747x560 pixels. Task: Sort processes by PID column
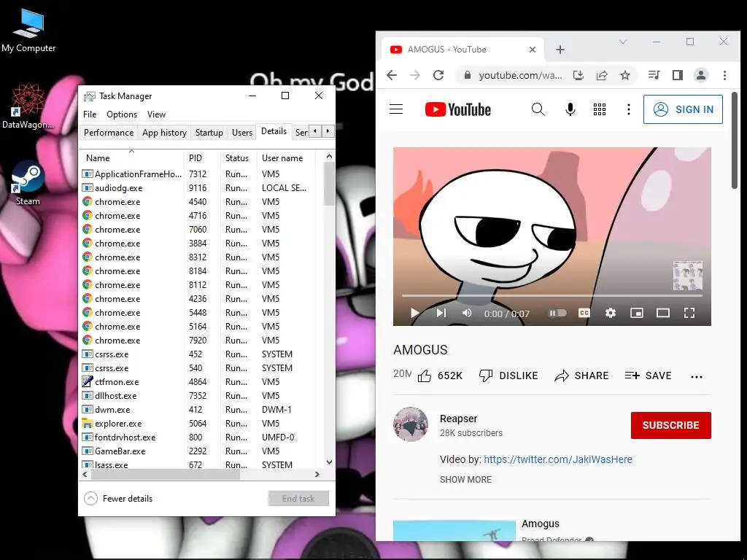click(x=202, y=157)
